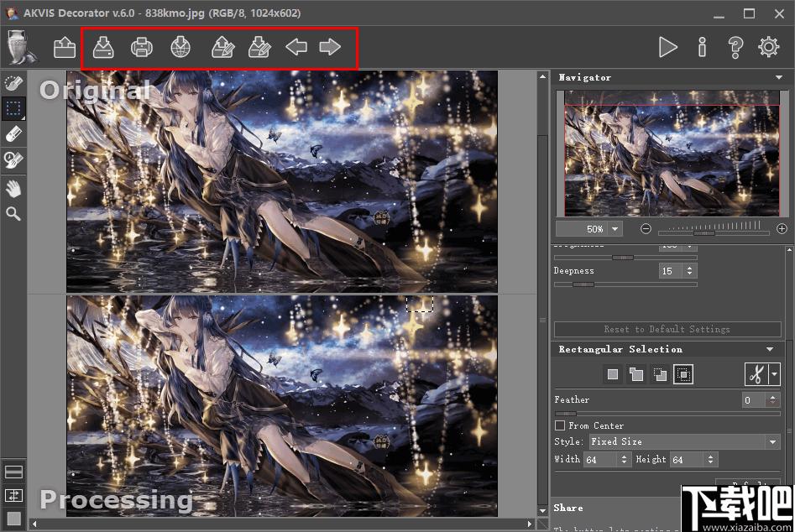Viewport: 795px width, 532px height.
Task: Show program info via the i icon
Action: [x=702, y=47]
